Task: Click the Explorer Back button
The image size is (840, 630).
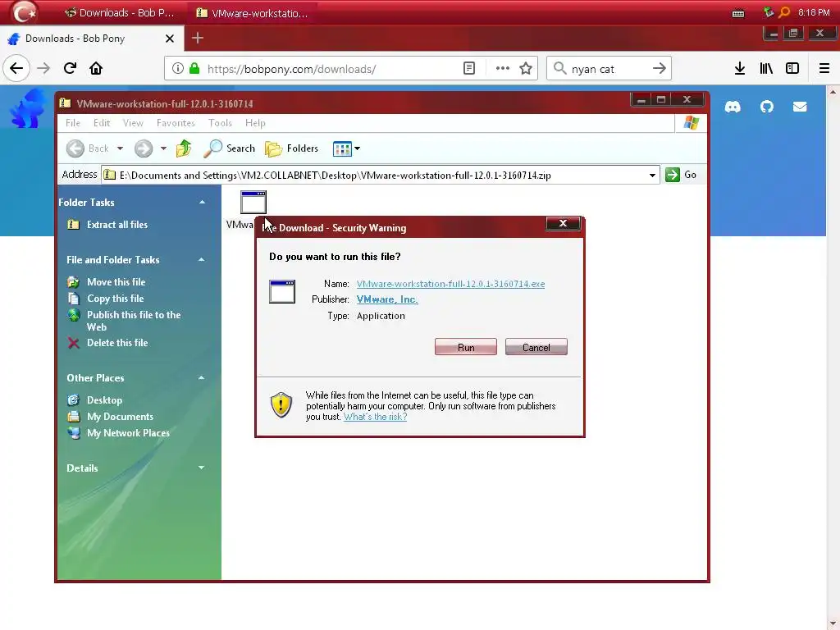Action: 89,148
